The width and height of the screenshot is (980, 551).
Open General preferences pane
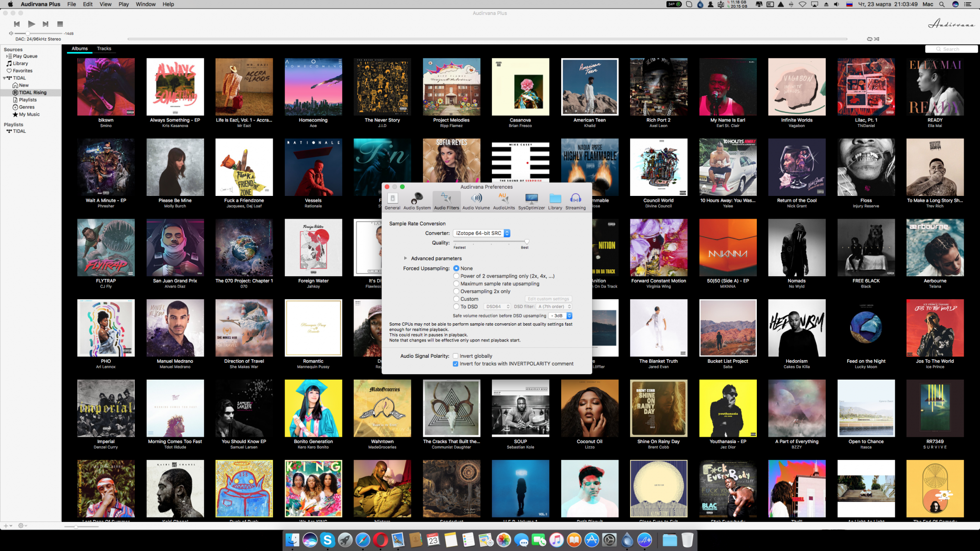392,201
